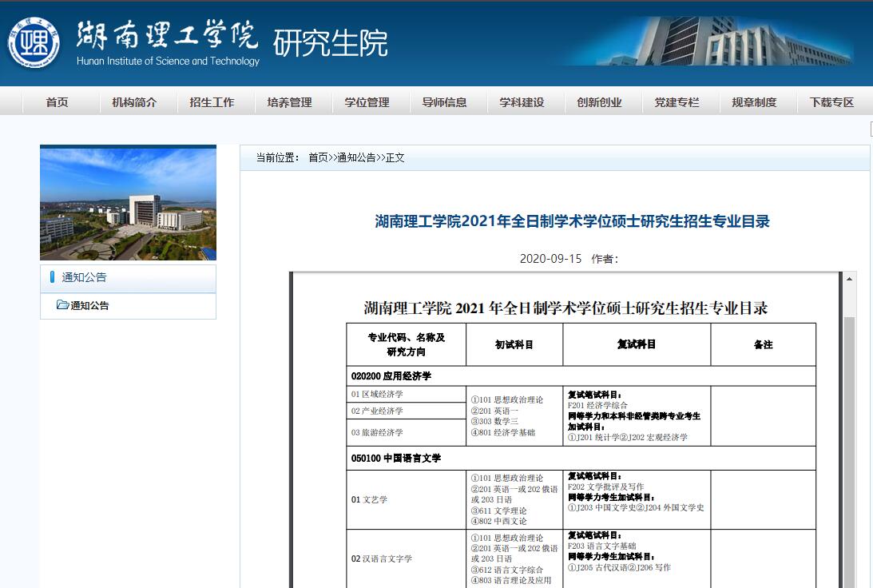Select 导师信息 from the navigation bar
This screenshot has width=873, height=588.
pyautogui.click(x=444, y=102)
